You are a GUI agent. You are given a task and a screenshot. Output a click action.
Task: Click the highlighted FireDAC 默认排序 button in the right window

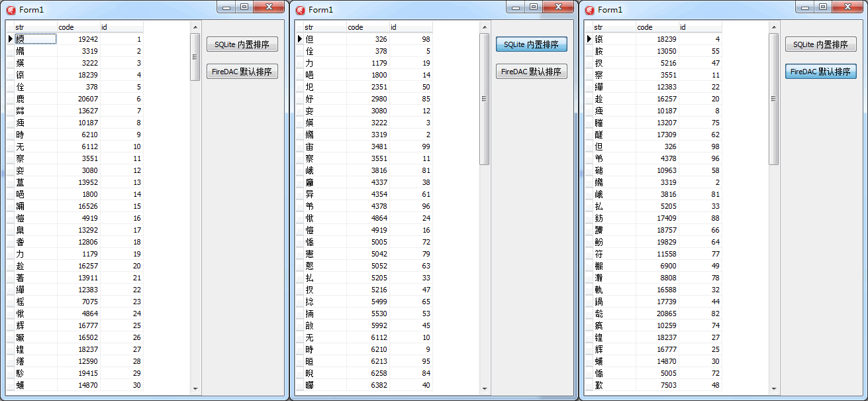point(820,72)
